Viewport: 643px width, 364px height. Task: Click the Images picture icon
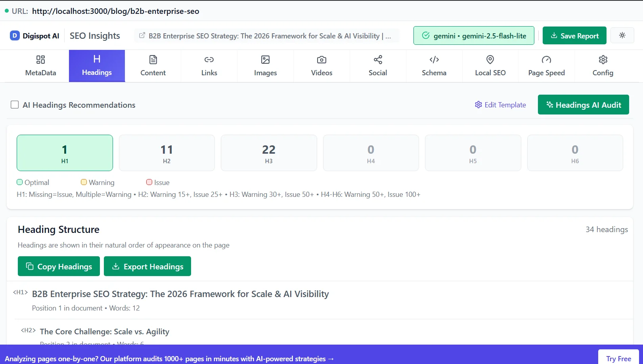pyautogui.click(x=266, y=60)
